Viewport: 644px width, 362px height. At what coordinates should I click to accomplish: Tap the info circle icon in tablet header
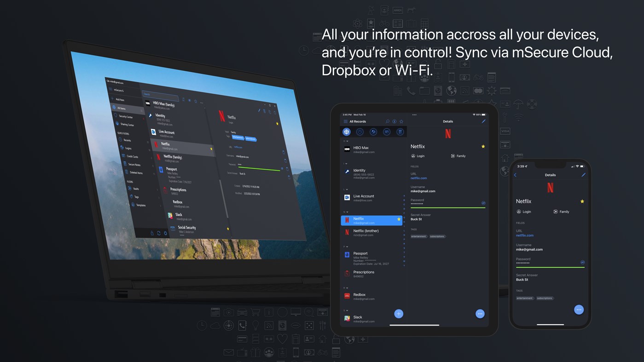pos(395,121)
